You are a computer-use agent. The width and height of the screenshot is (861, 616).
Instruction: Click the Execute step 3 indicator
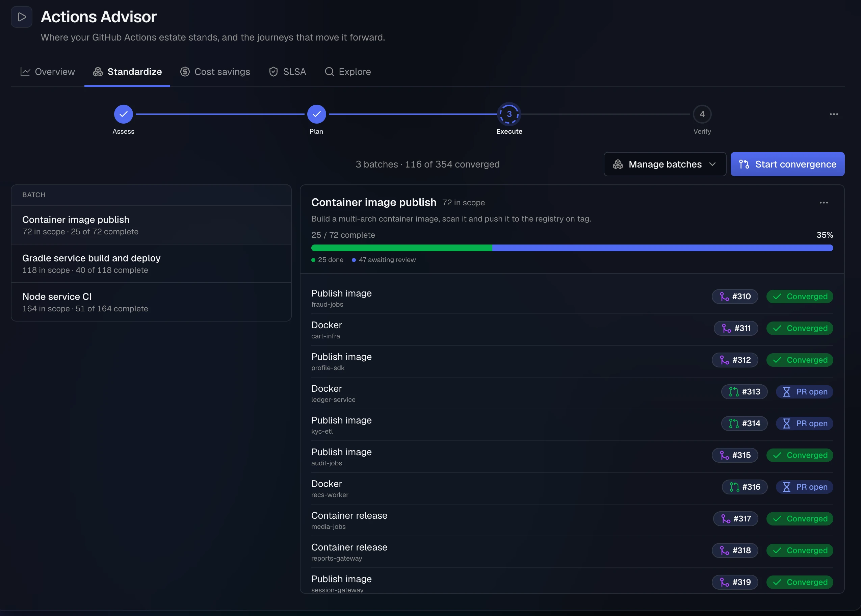(509, 114)
